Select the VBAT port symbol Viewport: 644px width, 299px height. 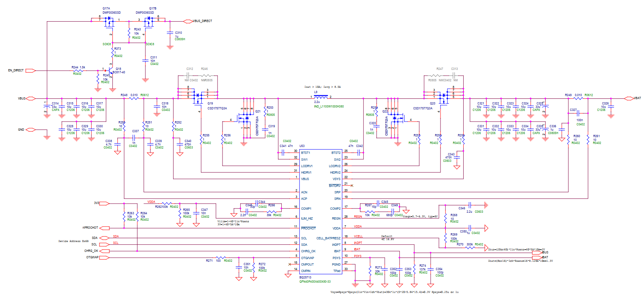[x=629, y=98]
